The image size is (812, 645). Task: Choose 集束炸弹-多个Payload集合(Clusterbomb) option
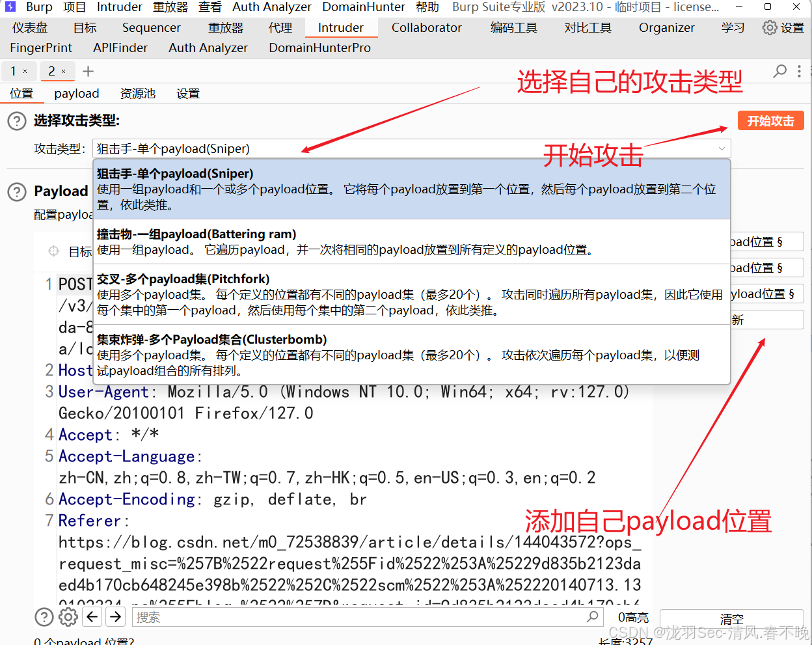pyautogui.click(x=412, y=355)
